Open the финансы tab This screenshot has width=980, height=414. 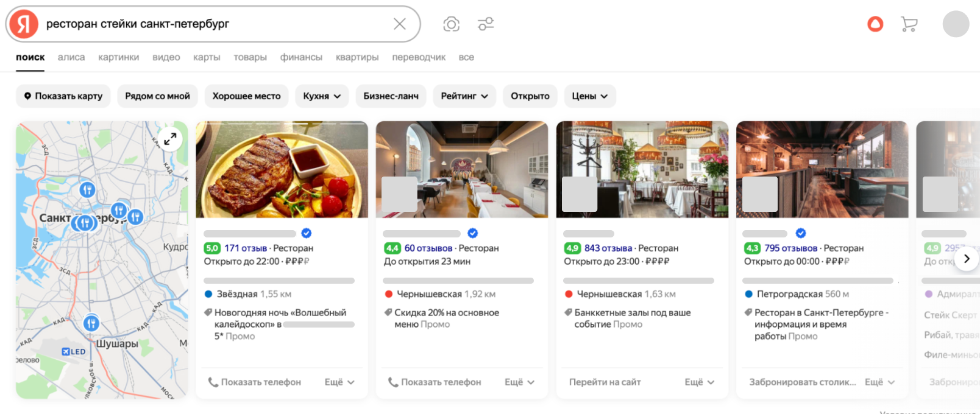tap(301, 57)
